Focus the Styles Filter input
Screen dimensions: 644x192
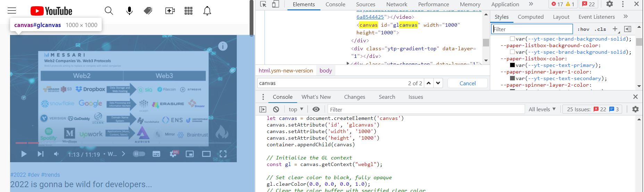tap(532, 29)
